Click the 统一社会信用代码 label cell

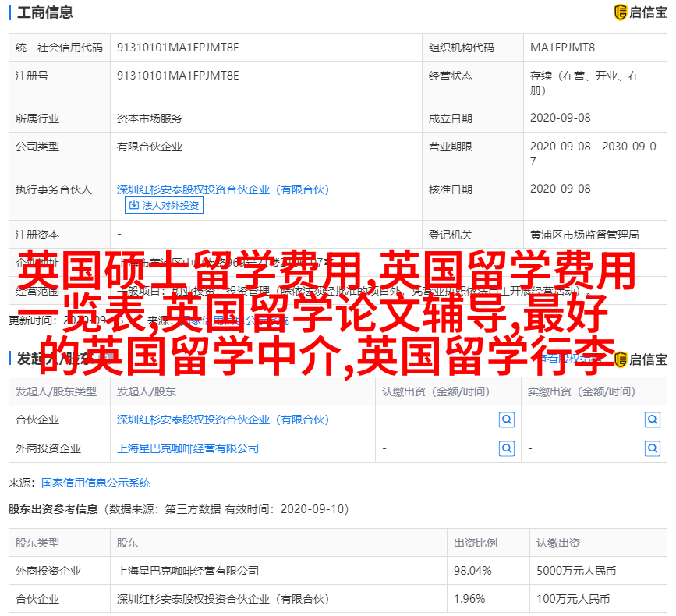pos(59,48)
